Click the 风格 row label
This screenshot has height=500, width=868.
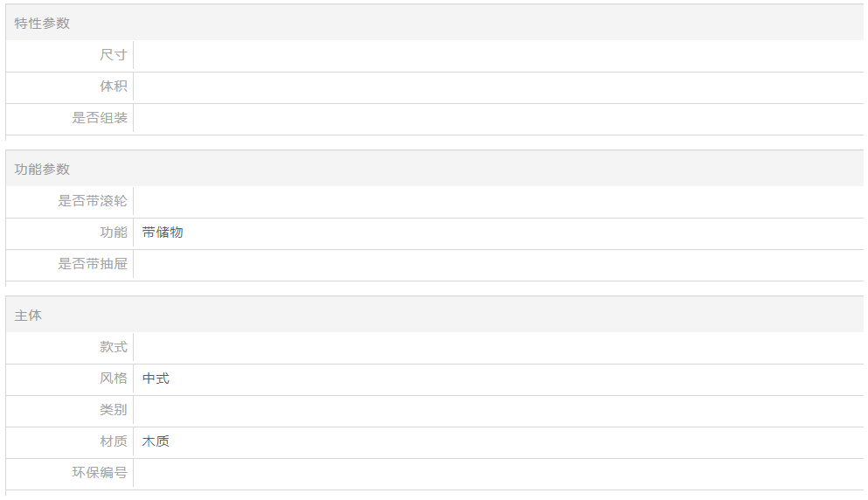click(x=114, y=378)
